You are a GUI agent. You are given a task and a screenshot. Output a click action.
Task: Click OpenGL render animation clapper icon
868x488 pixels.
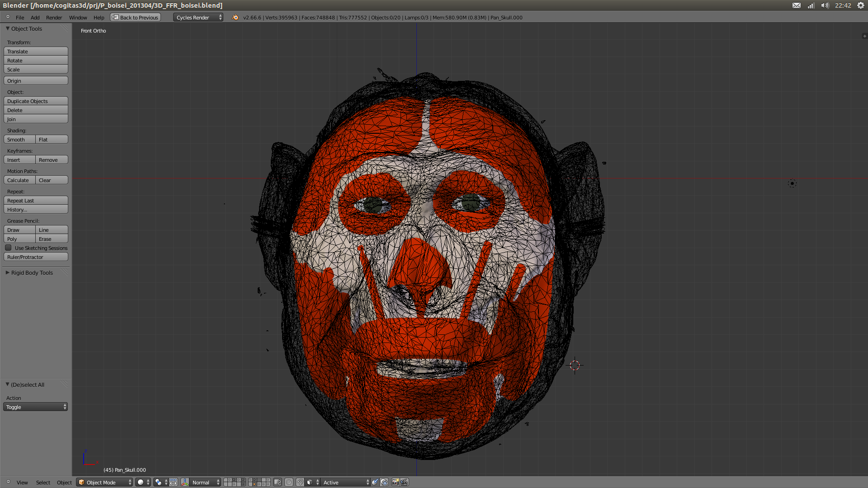tap(404, 482)
